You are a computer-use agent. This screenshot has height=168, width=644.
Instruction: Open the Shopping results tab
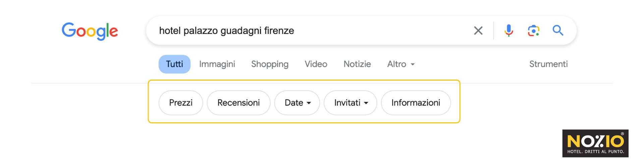click(270, 64)
